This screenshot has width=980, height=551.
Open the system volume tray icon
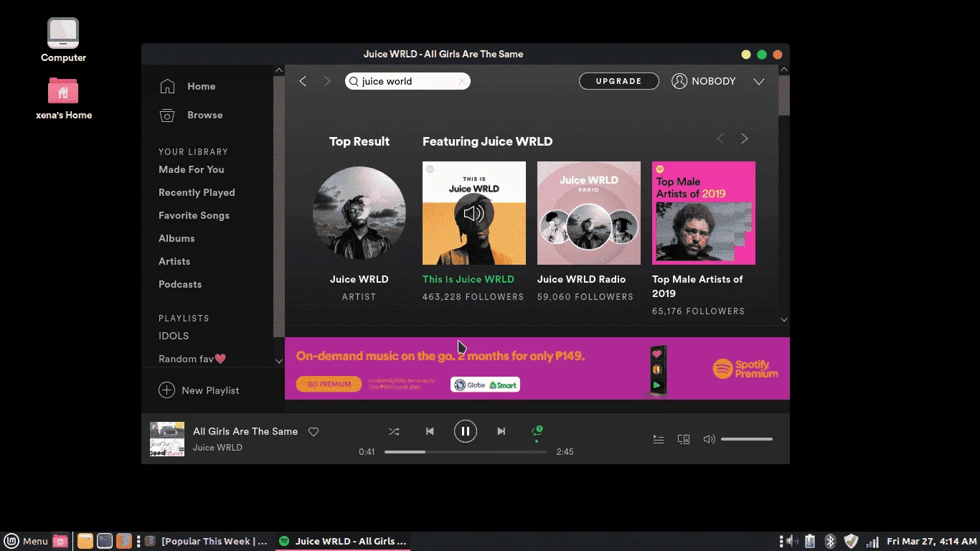791,541
